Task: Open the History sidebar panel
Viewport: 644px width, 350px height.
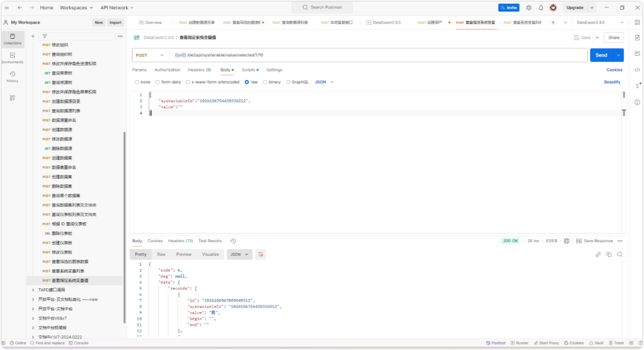Action: point(12,77)
